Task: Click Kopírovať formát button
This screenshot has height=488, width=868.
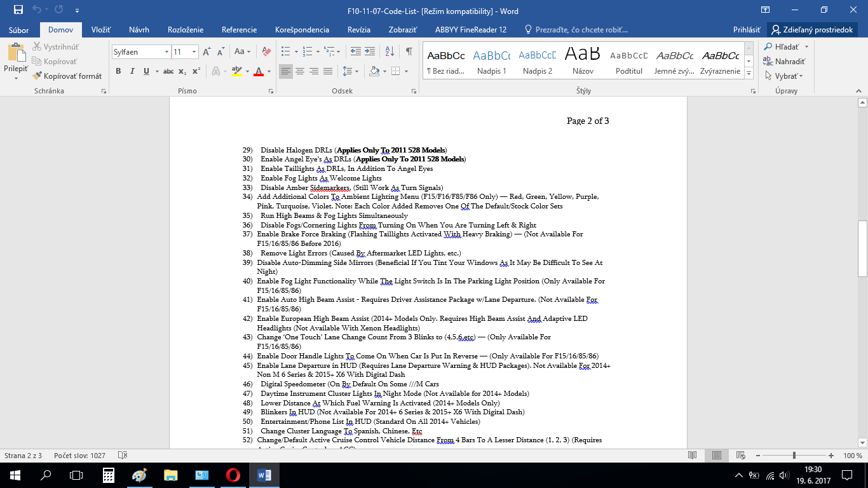Action: coord(67,76)
